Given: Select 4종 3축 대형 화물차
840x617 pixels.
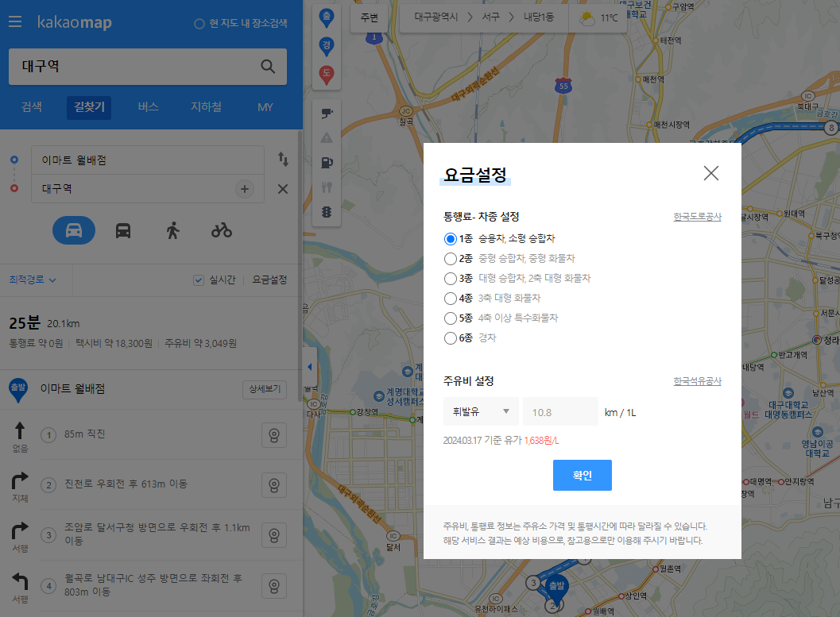Looking at the screenshot, I should point(450,298).
